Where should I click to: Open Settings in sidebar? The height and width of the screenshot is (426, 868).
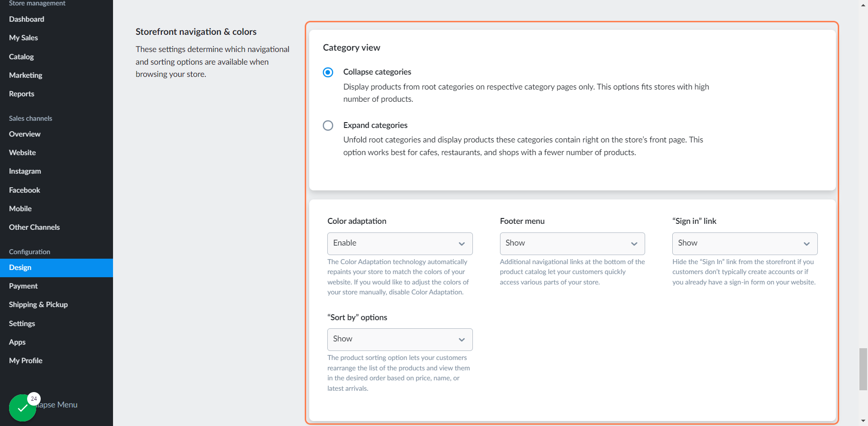22,323
